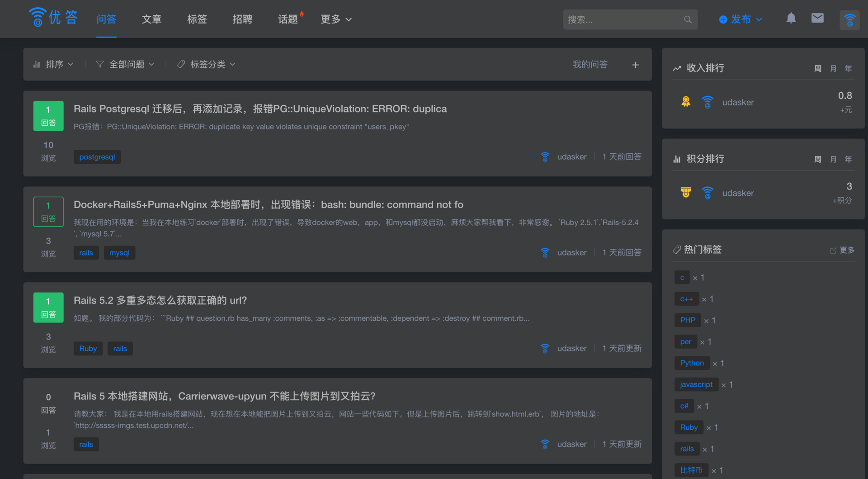The height and width of the screenshot is (479, 868).
Task: Click the plus icon beside 我的问答
Action: point(635,65)
